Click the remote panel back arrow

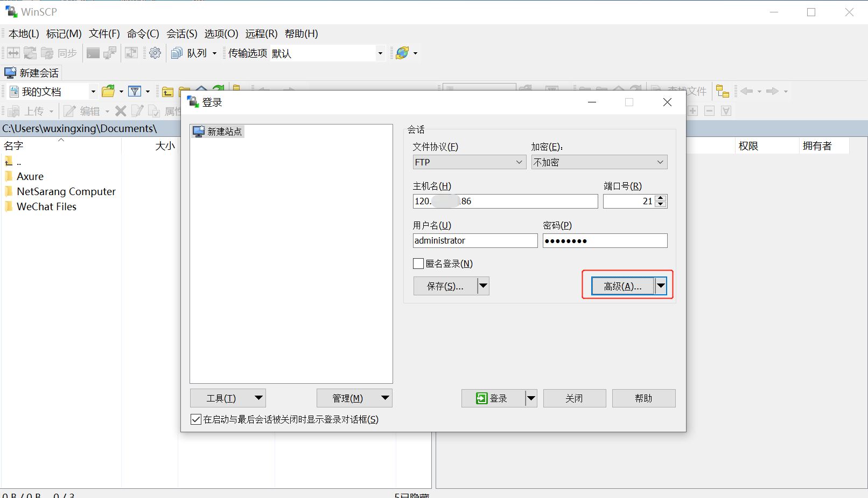(746, 91)
